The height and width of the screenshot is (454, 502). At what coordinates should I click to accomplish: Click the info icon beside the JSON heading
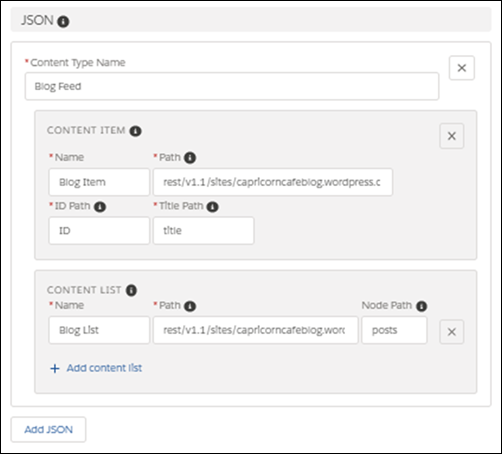[x=63, y=22]
